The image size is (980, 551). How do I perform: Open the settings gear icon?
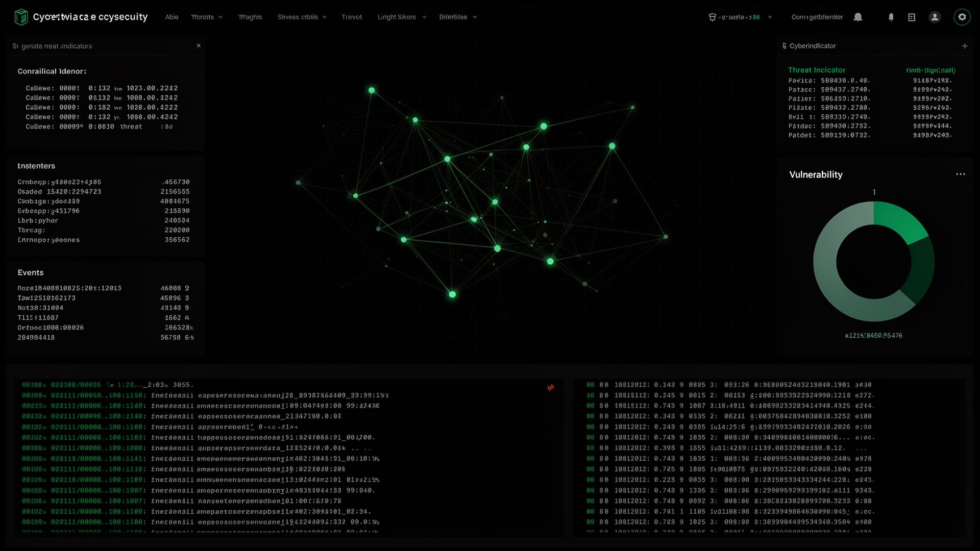[x=962, y=17]
